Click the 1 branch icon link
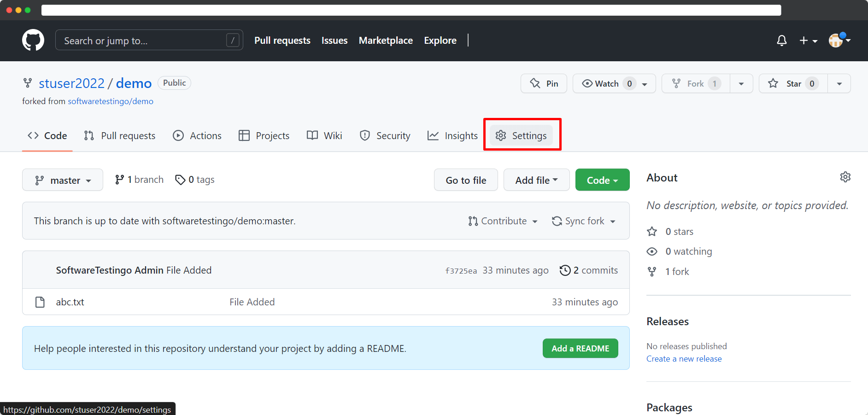Screen dimensions: 868x415 (119, 180)
